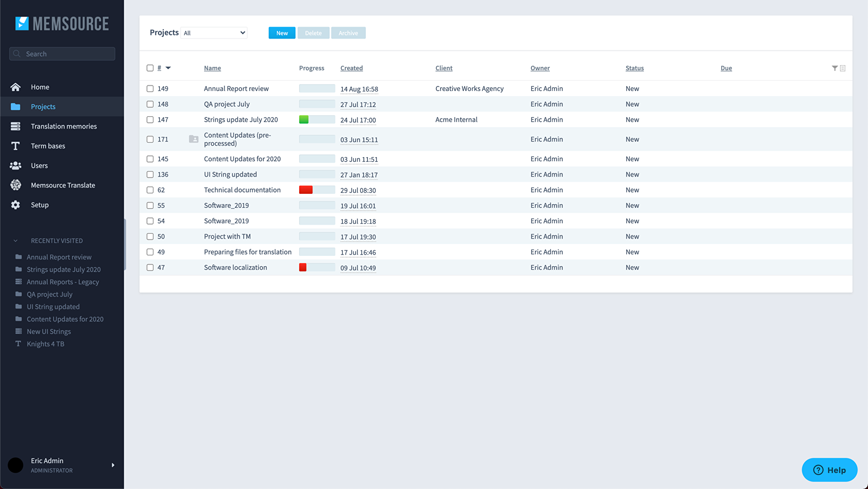This screenshot has height=489, width=868.
Task: Collapse the Recently Visited section chevron
Action: (x=15, y=241)
